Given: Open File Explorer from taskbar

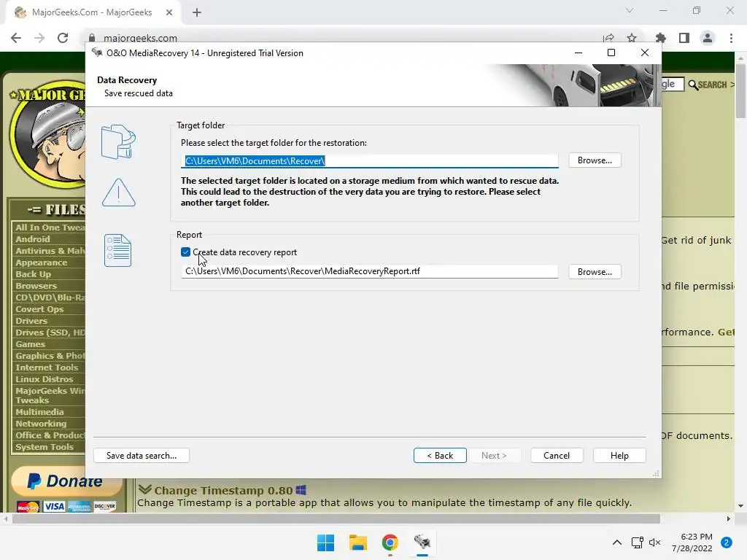Looking at the screenshot, I should click(357, 542).
